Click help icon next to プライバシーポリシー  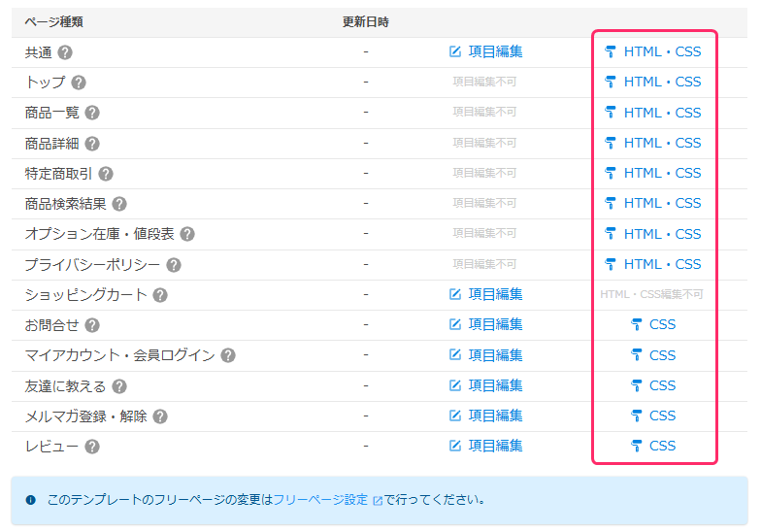[x=174, y=265]
